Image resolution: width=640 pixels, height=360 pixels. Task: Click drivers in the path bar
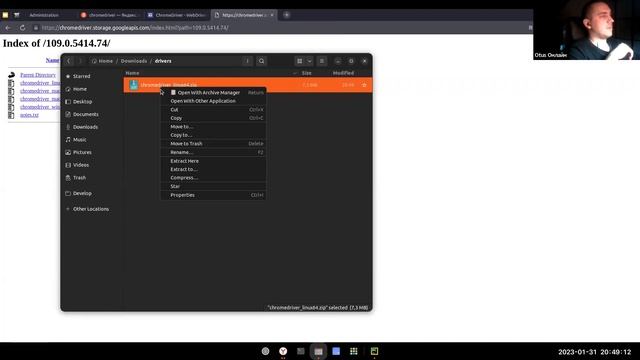tap(163, 61)
